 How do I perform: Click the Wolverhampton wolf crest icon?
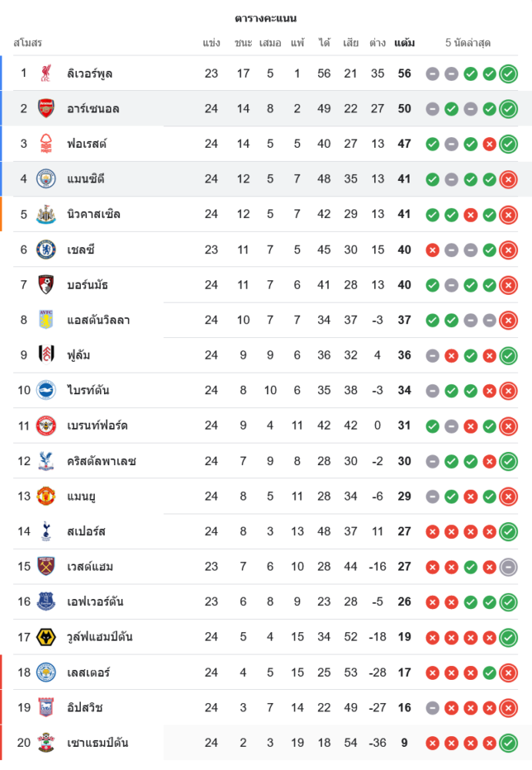pos(46,637)
